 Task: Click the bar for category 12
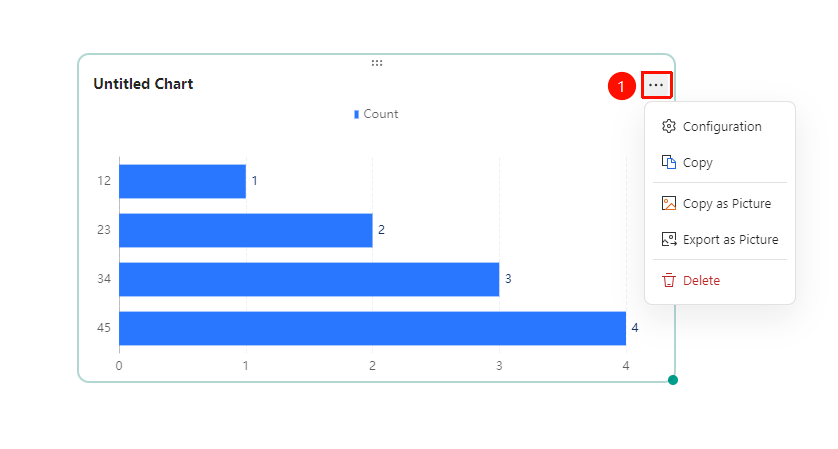click(x=182, y=181)
